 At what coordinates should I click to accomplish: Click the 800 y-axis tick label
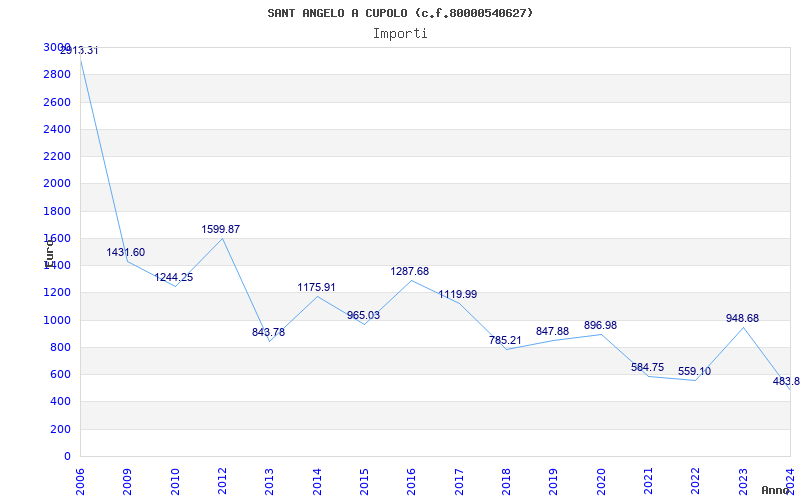(x=60, y=347)
